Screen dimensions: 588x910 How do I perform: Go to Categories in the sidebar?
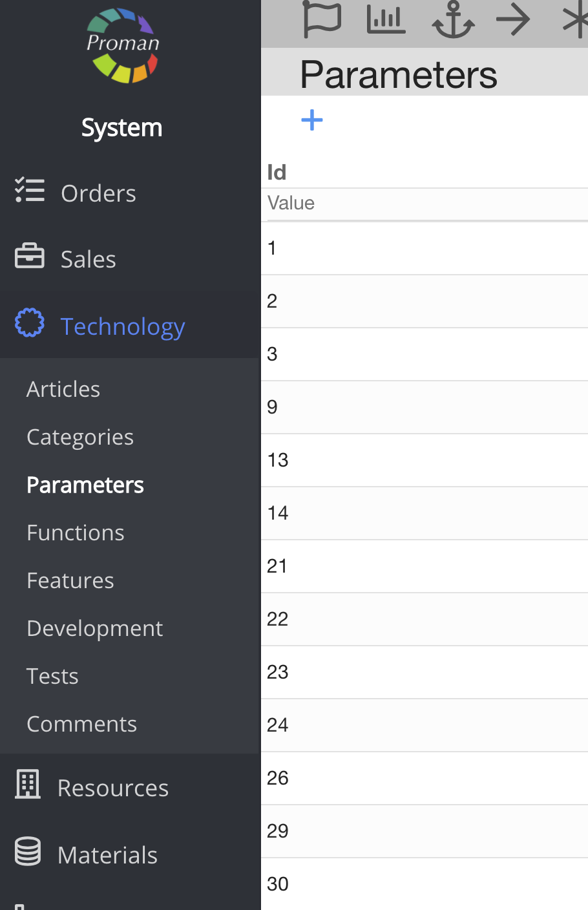(x=80, y=437)
